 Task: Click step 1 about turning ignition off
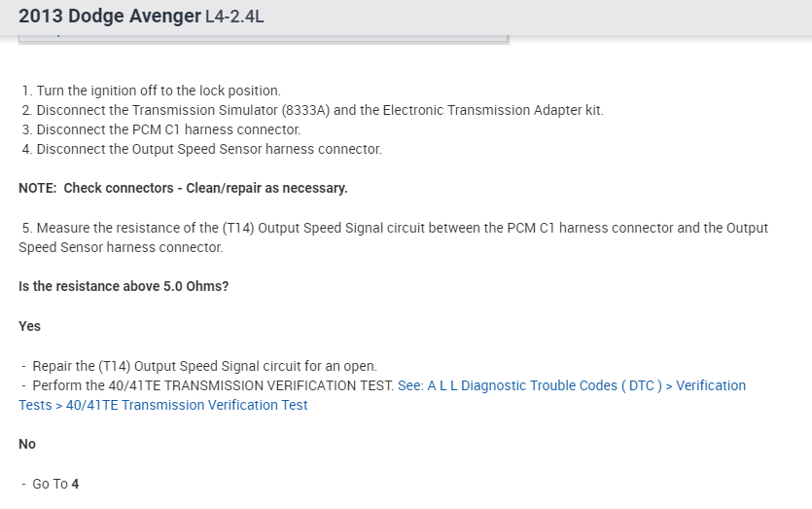click(151, 91)
